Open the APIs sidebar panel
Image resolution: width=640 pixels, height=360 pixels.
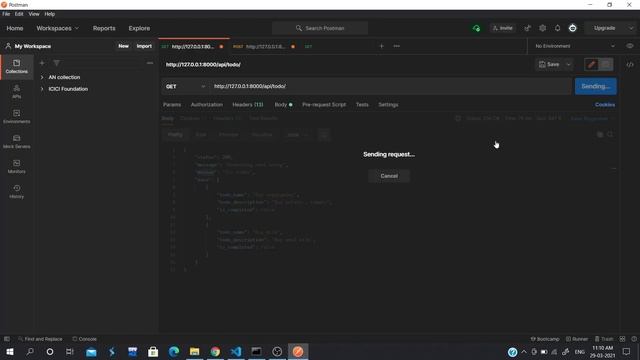[16, 91]
